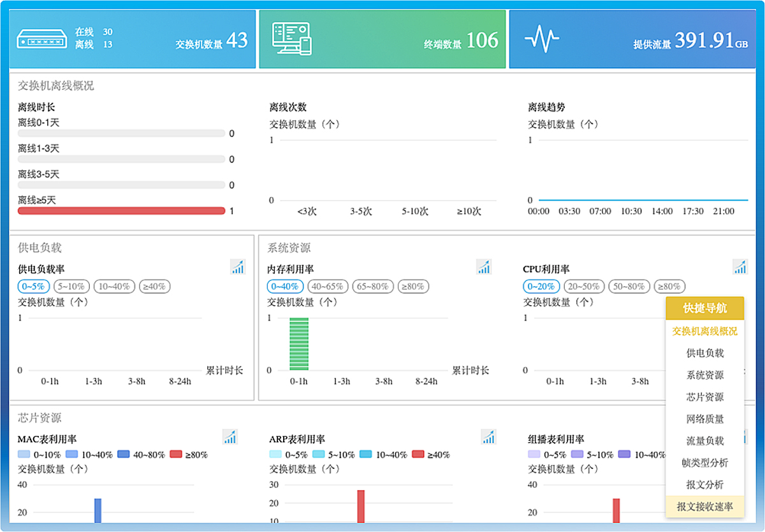The height and width of the screenshot is (532, 765).
Task: Go to 网络质量 in quick navigation
Action: coord(704,419)
